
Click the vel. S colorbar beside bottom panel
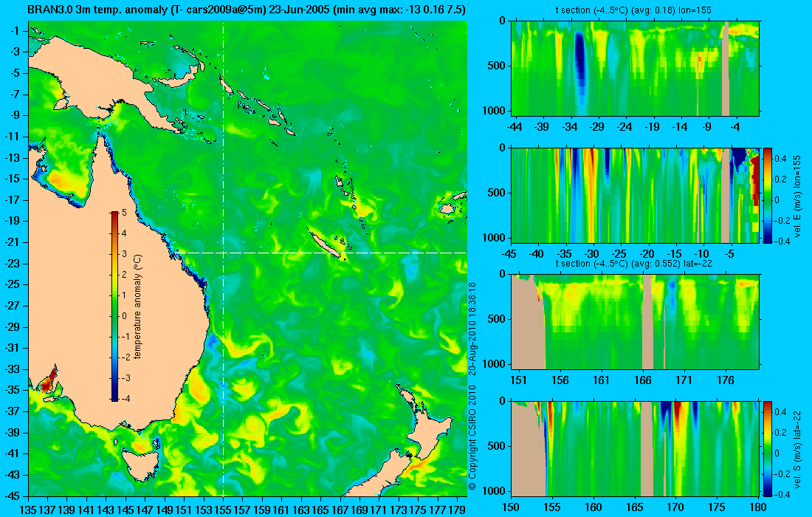(768, 448)
